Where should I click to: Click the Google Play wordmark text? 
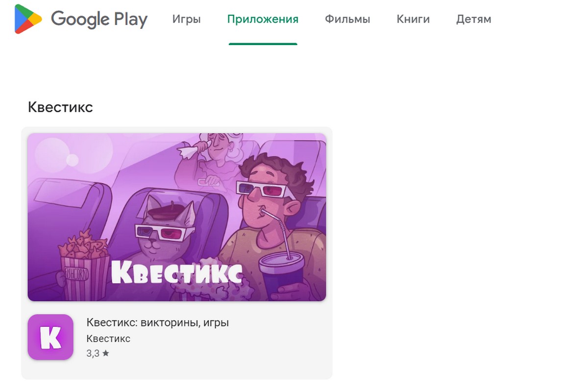[x=99, y=20]
